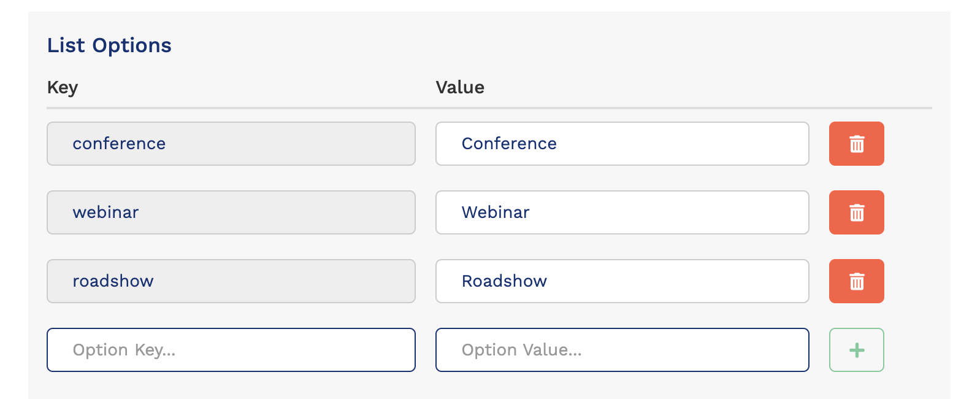Click the trash icon beside Webinar
Screen dimensions: 980x399
(856, 212)
